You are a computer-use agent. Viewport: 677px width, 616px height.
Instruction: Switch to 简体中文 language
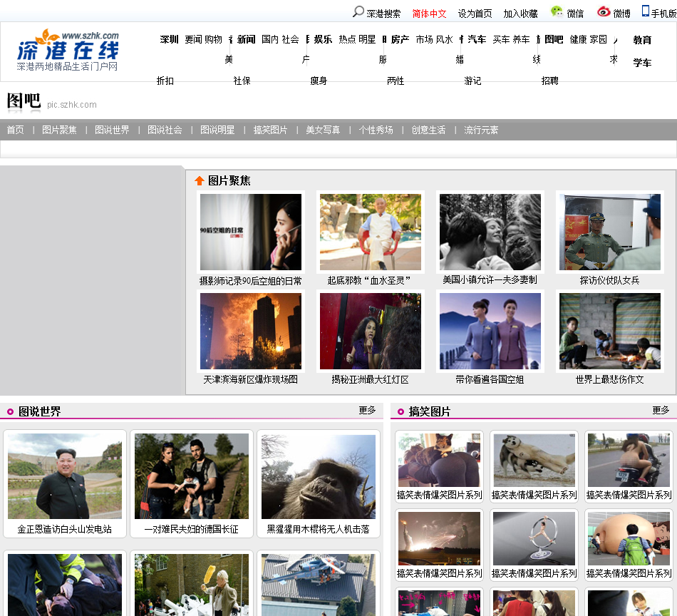429,14
